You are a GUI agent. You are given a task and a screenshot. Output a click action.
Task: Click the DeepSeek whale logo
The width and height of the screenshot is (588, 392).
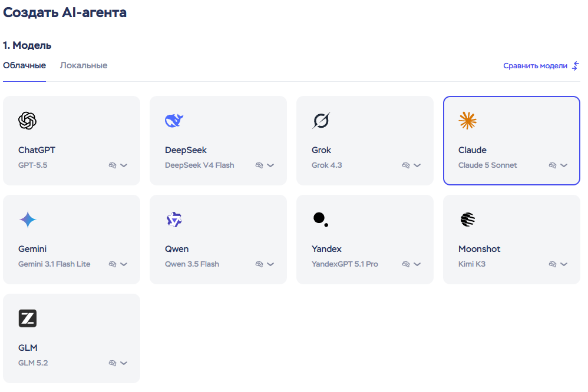coord(174,121)
